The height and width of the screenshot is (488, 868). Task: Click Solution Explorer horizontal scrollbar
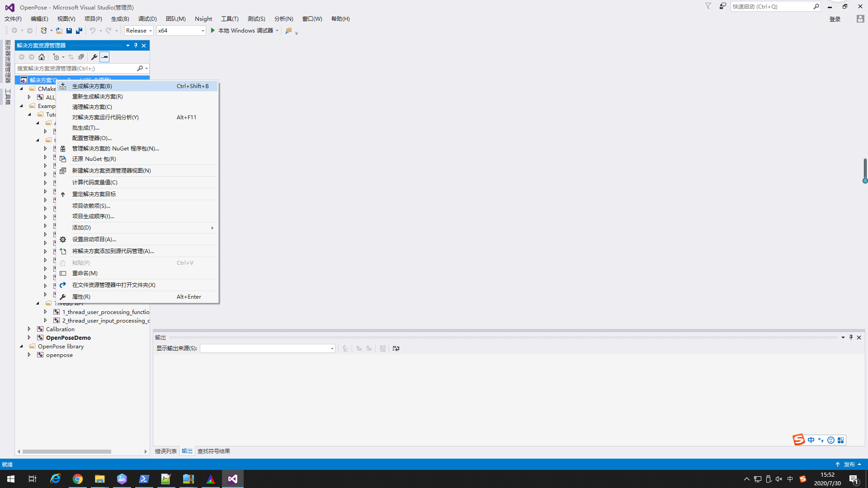click(67, 451)
